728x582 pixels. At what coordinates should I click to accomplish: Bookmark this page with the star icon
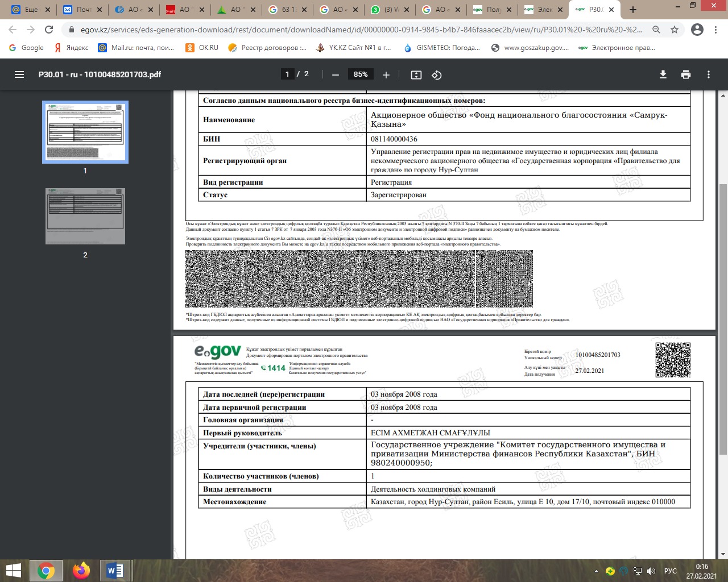point(675,30)
